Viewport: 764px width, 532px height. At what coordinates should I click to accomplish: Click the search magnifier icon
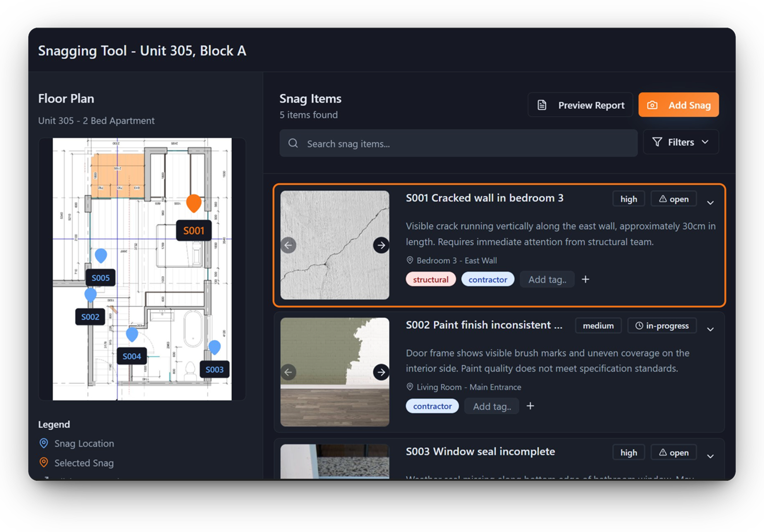tap(293, 144)
